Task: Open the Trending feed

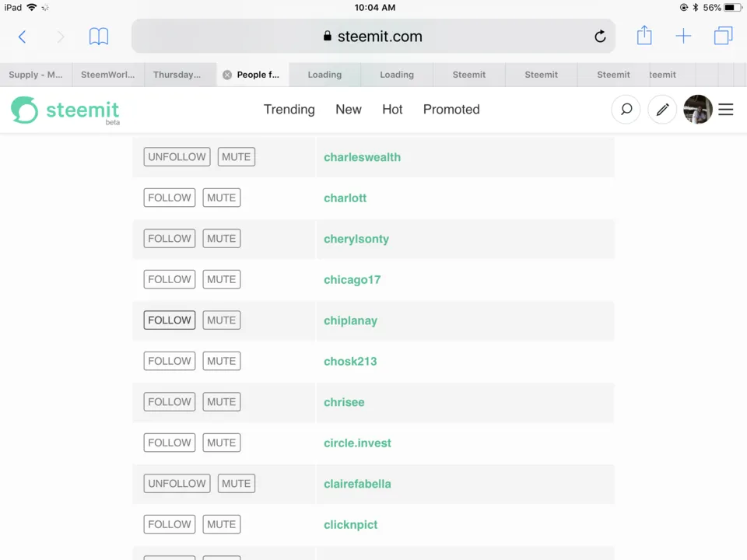Action: coord(289,110)
